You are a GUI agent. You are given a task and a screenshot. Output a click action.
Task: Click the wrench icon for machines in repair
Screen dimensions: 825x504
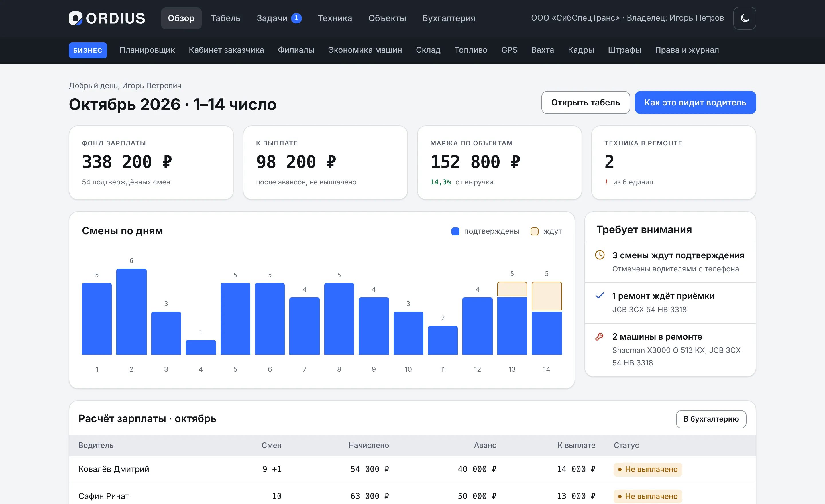[599, 336]
